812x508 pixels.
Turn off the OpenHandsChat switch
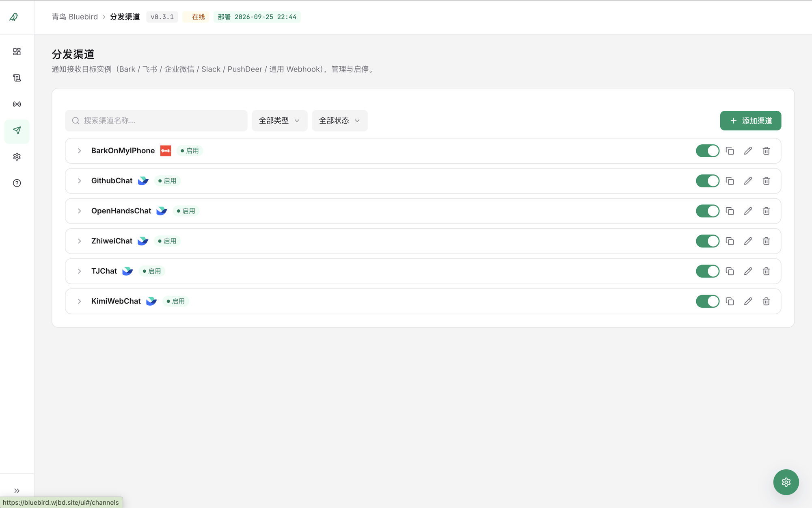click(x=708, y=211)
